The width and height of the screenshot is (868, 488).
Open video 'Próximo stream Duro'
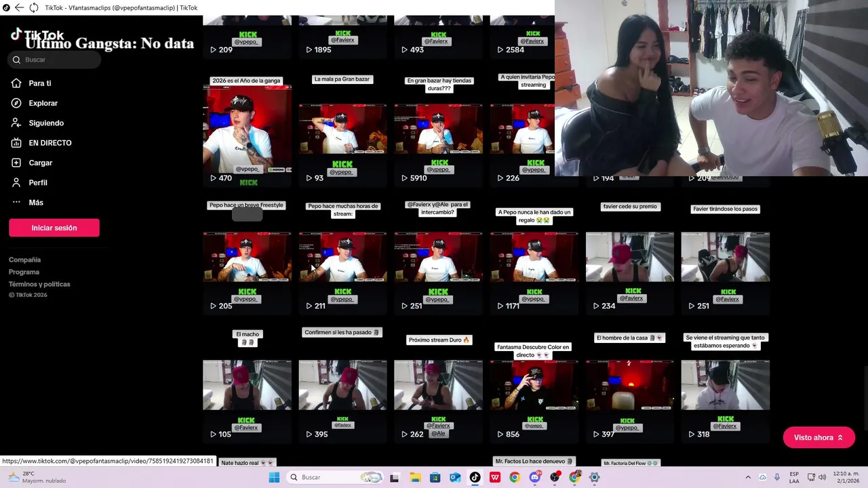[438, 385]
